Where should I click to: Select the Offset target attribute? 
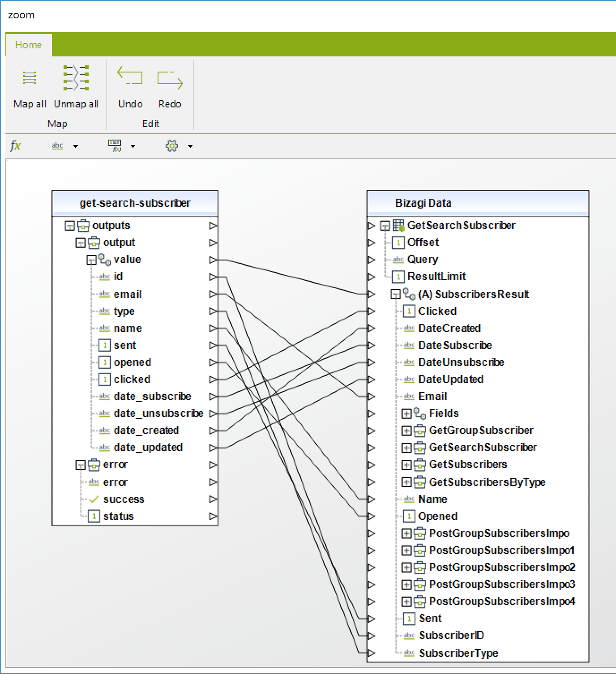pos(423,243)
